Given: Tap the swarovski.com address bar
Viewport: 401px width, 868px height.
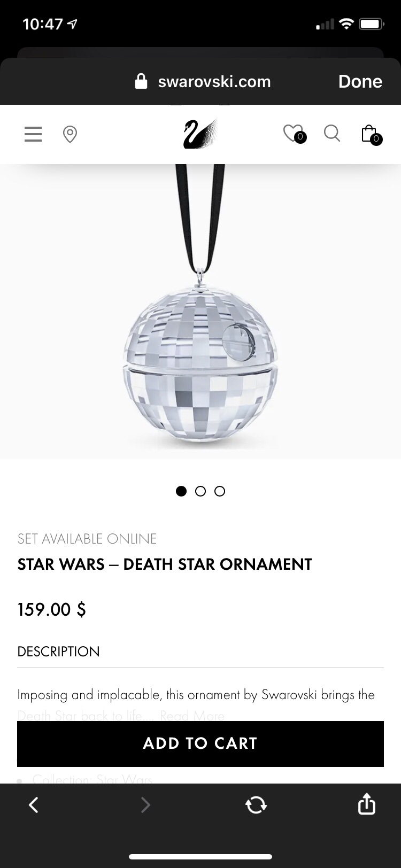Looking at the screenshot, I should tap(203, 81).
